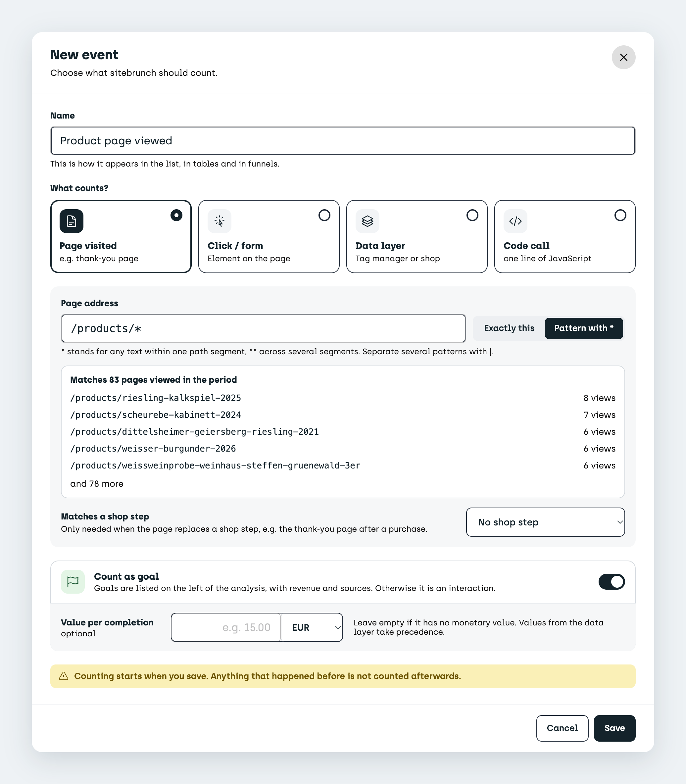Image resolution: width=686 pixels, height=784 pixels.
Task: Click the weisser-burgunder-2026 page path
Action: (153, 449)
